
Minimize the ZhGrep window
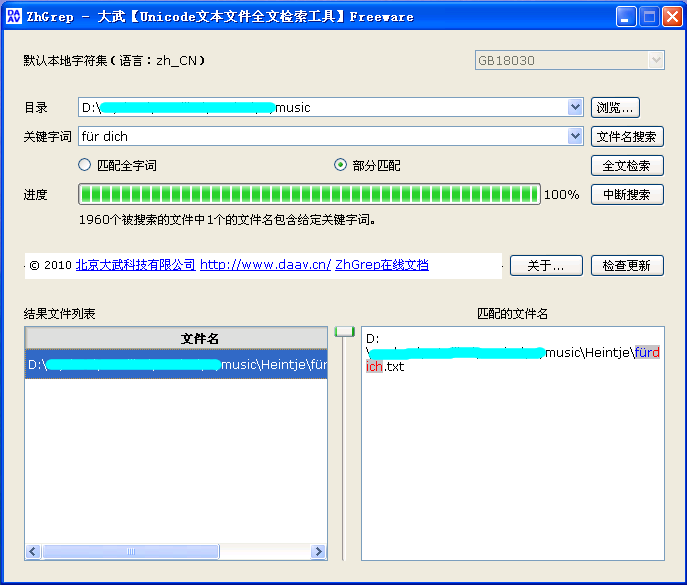[x=626, y=17]
